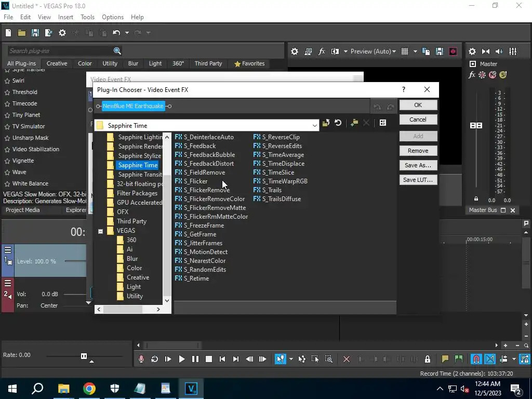The width and height of the screenshot is (532, 399).
Task: Click the Plug-In Chooser help question mark
Action: 403,89
